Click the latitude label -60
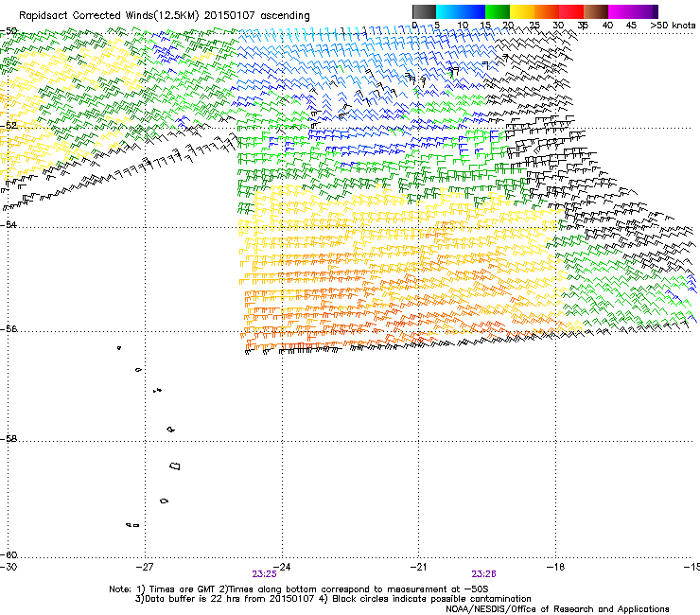This screenshot has height=615, width=700. [9, 554]
